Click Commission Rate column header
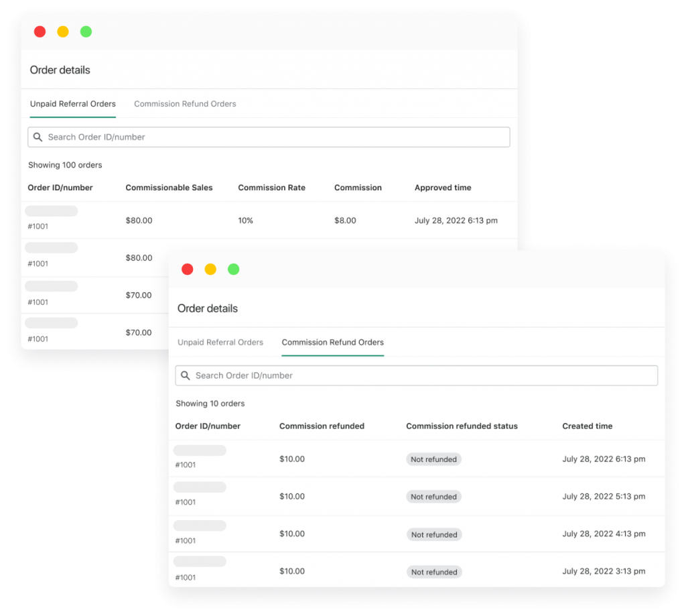The height and width of the screenshot is (616, 686). 272,188
